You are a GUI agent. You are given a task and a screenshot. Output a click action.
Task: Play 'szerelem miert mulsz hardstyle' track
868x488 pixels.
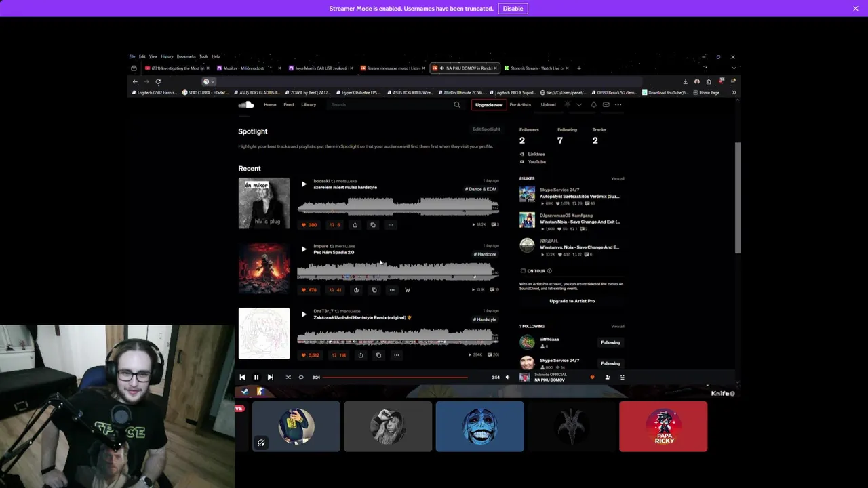pos(304,184)
